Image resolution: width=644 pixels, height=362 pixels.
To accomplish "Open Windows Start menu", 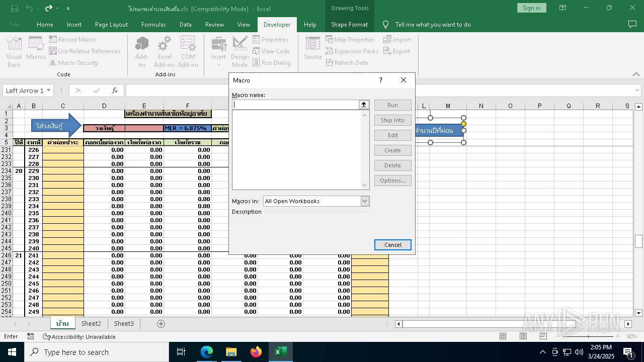I will click(x=12, y=352).
